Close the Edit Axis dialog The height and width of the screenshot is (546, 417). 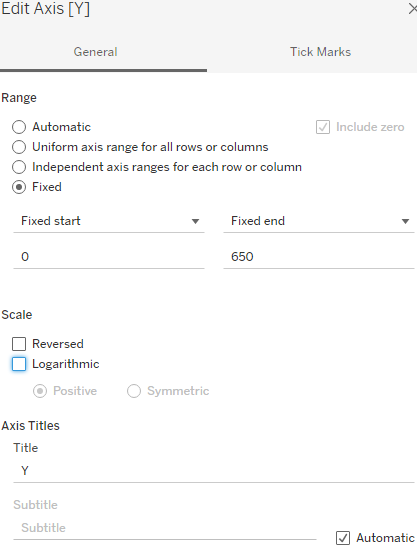413,9
